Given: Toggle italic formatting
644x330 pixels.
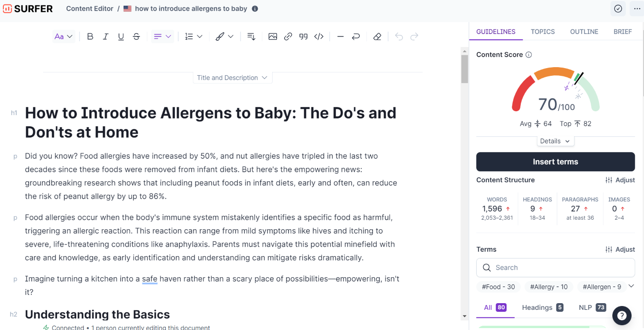Looking at the screenshot, I should pyautogui.click(x=105, y=36).
